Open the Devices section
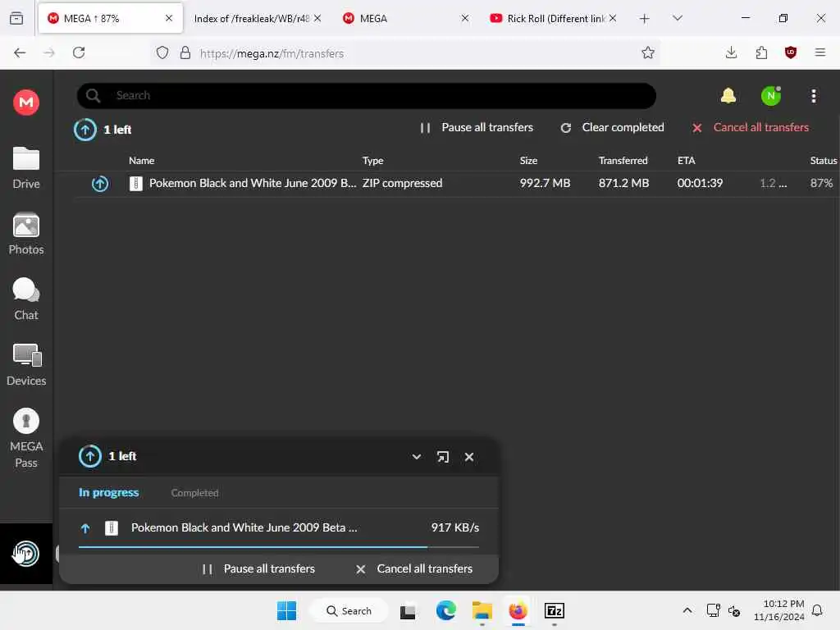Viewport: 840px width, 630px height. click(x=25, y=365)
